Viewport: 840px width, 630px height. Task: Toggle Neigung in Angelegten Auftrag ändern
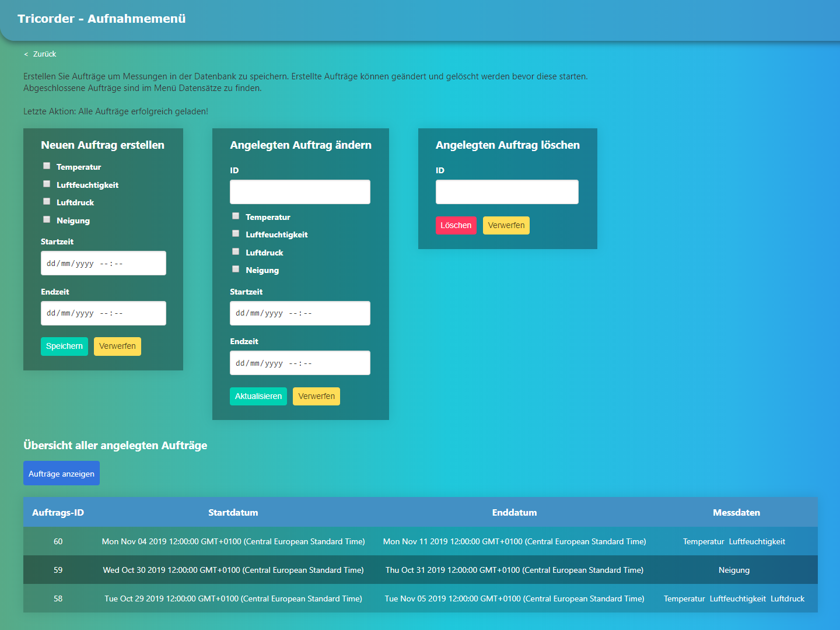tap(236, 269)
